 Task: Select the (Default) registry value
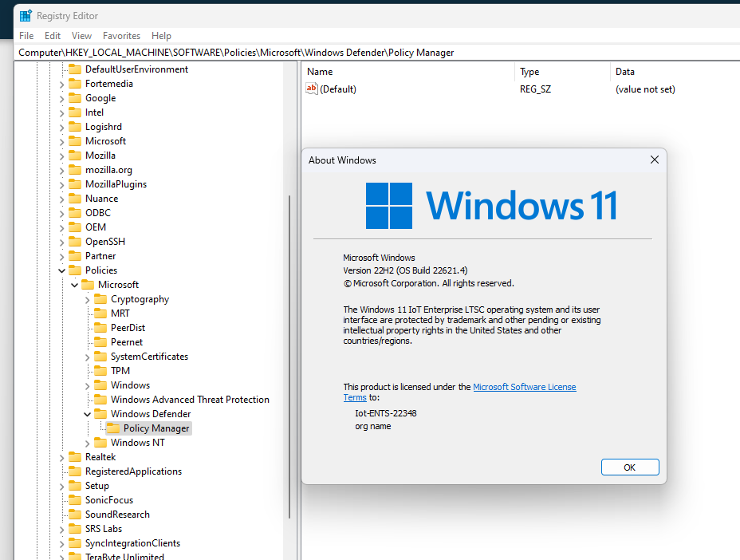pyautogui.click(x=337, y=89)
